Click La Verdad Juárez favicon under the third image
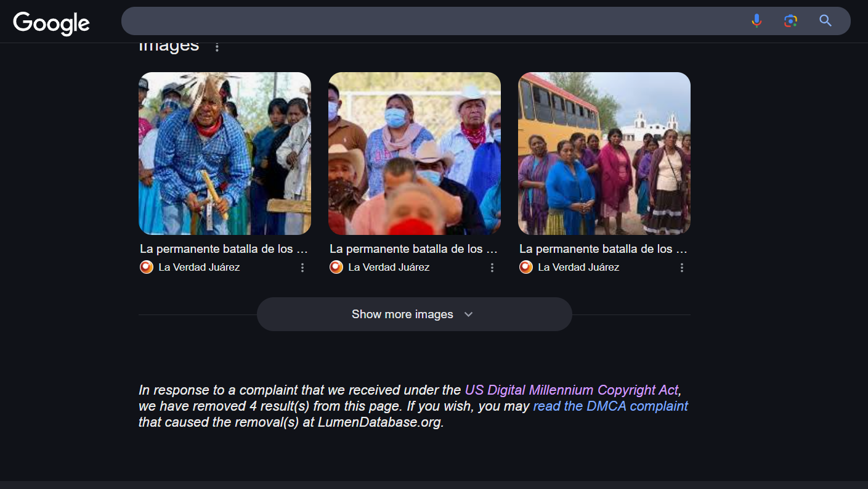The width and height of the screenshot is (868, 489). click(525, 267)
